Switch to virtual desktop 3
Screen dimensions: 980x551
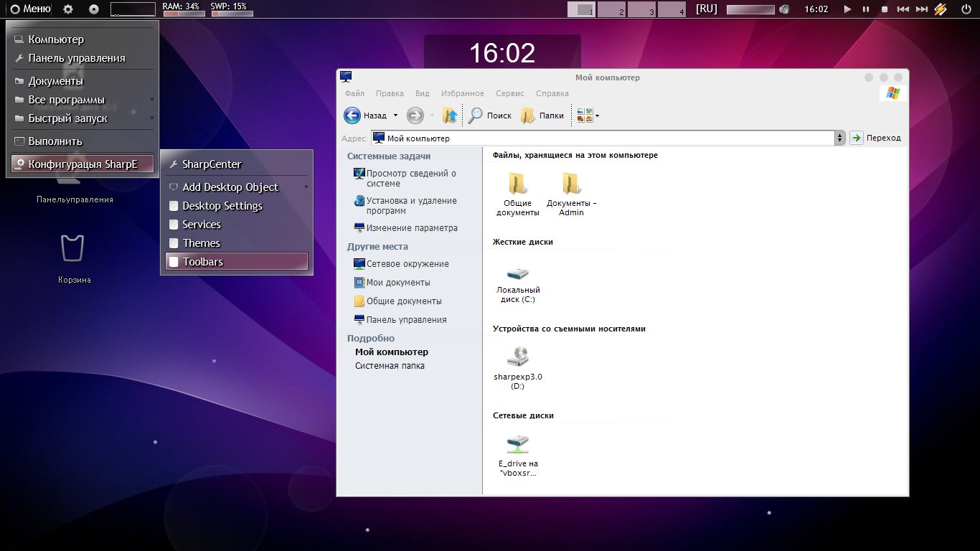[x=641, y=10]
